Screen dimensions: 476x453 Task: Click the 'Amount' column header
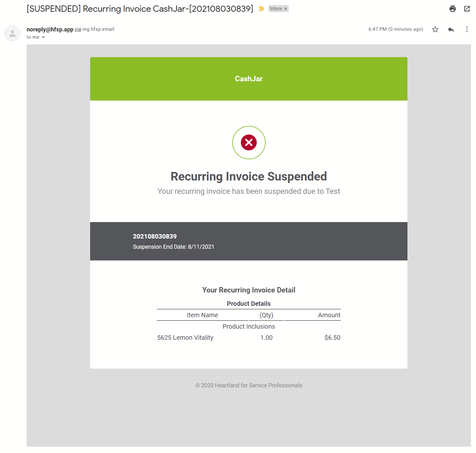click(x=329, y=315)
